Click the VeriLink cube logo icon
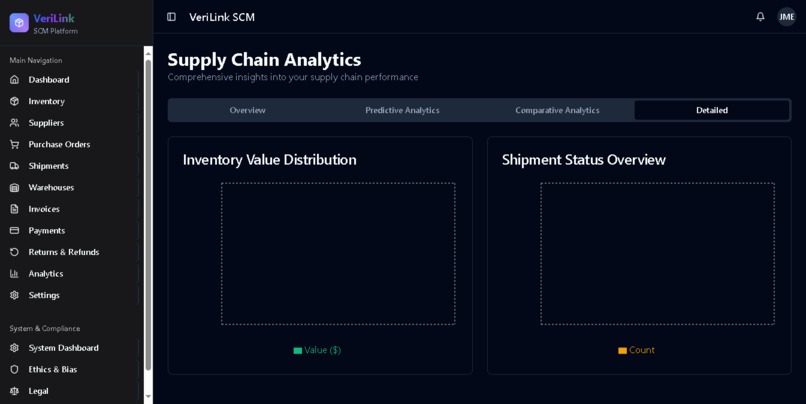 (19, 23)
